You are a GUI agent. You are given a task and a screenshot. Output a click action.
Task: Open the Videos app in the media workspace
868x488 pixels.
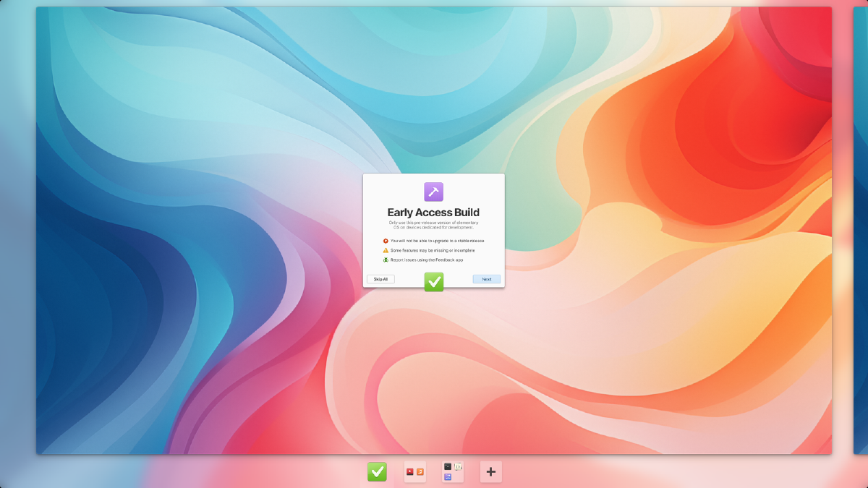coord(409,471)
